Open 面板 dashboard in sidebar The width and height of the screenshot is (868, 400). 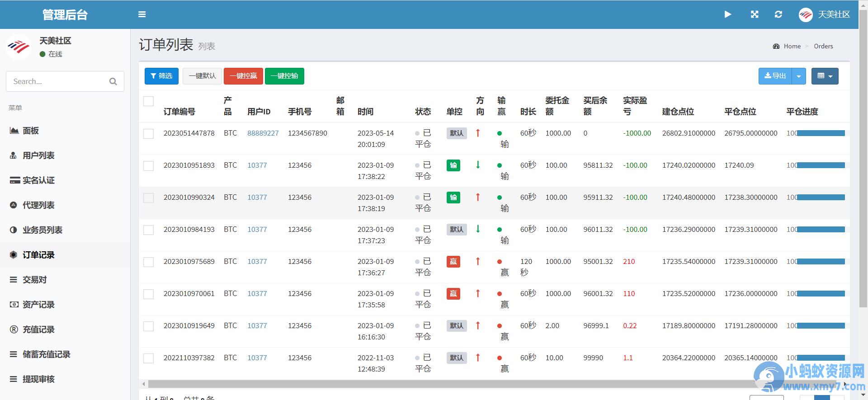[65, 131]
